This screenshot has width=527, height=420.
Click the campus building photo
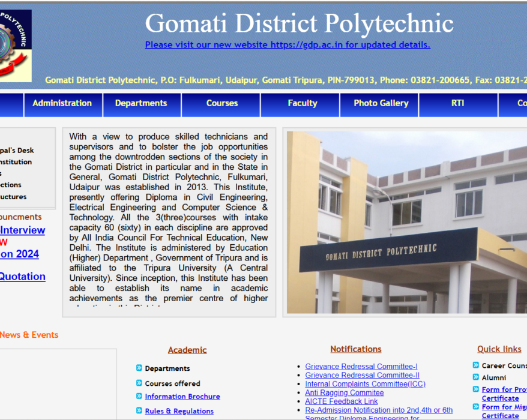(x=407, y=223)
